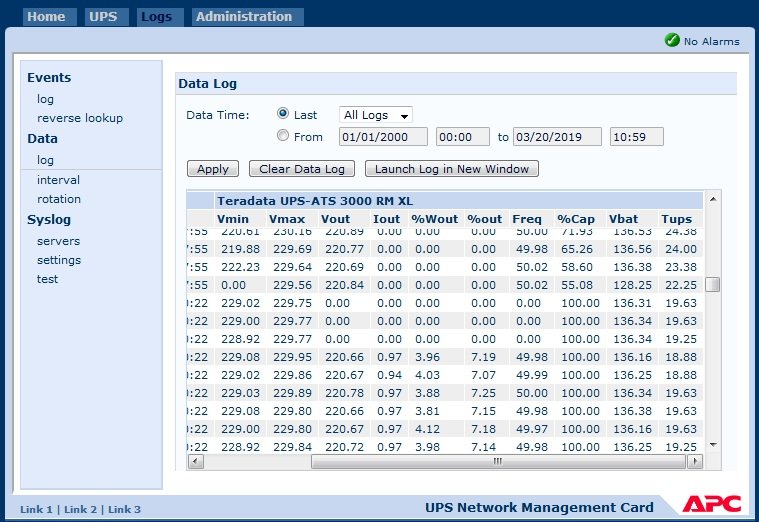Click the From start date field
The image size is (759, 522).
(383, 137)
